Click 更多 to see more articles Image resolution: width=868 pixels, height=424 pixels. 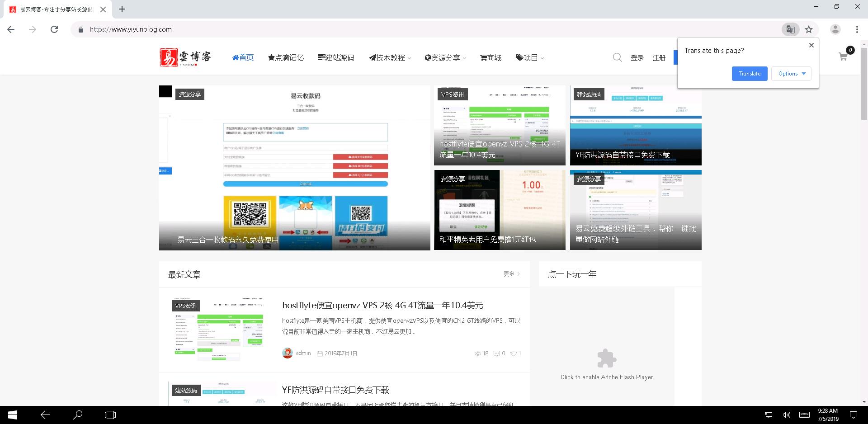click(x=512, y=274)
